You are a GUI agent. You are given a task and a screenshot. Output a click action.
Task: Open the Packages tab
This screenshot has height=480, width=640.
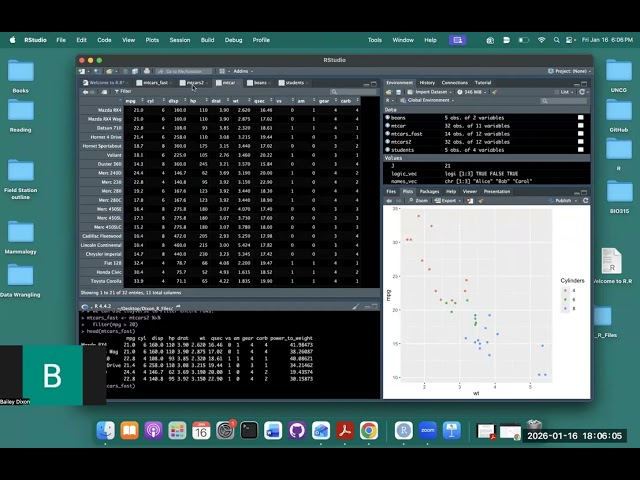click(429, 191)
